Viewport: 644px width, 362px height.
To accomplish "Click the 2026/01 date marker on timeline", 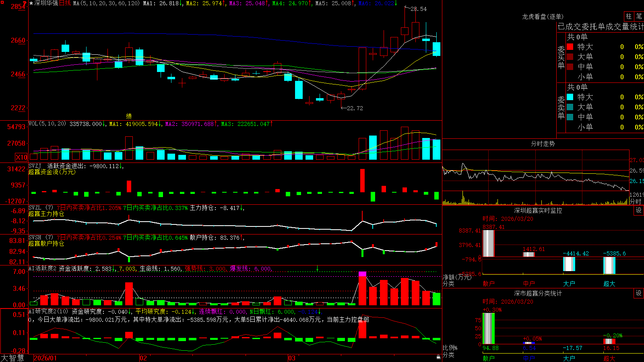I will click(45, 358).
